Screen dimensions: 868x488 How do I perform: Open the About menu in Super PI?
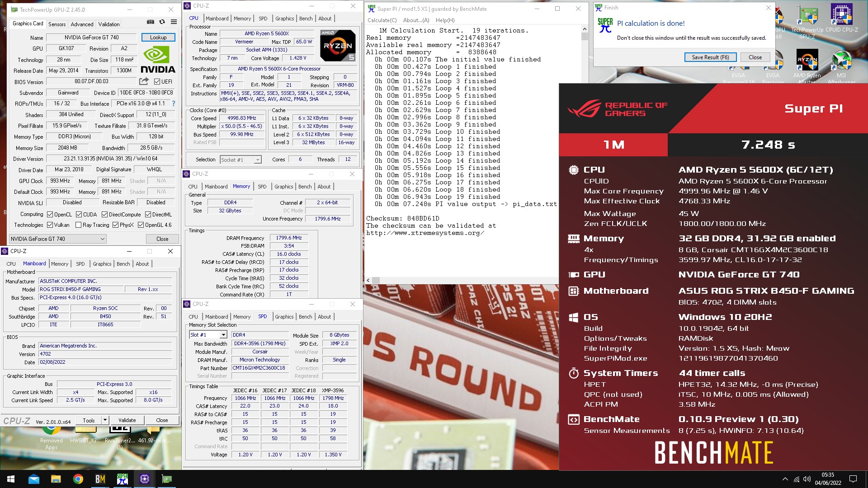tap(416, 20)
